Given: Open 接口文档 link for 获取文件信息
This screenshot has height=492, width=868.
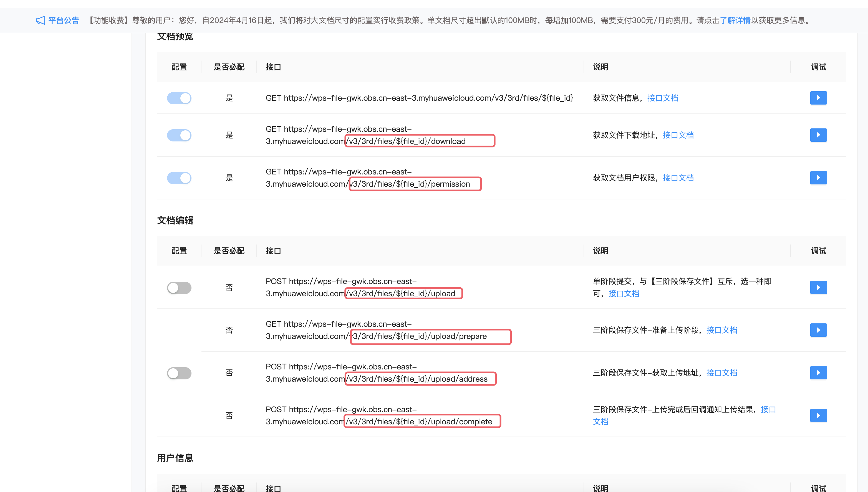Looking at the screenshot, I should coord(662,98).
